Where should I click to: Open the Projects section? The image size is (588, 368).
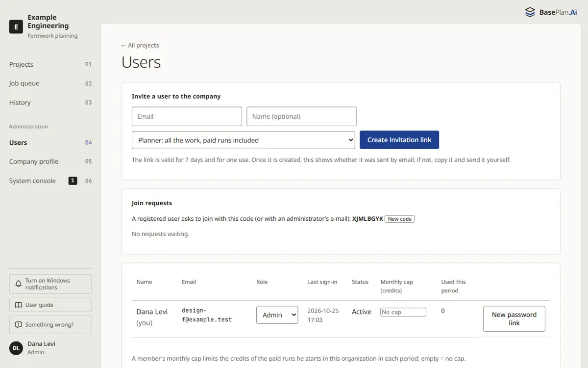click(x=50, y=64)
